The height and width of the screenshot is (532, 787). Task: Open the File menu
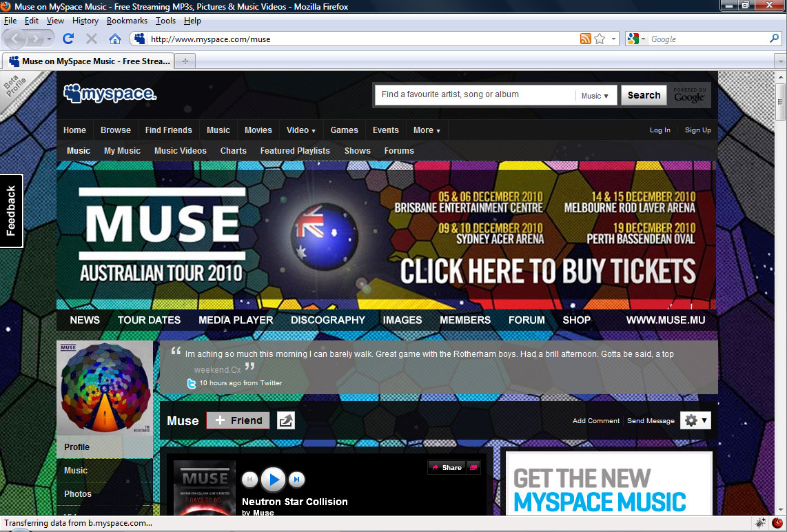click(10, 21)
